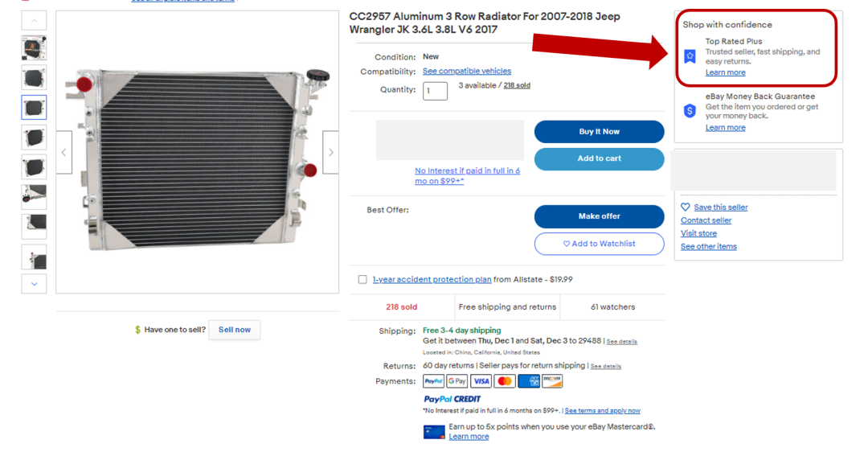
Task: Add to Watchlist with heart button
Action: (x=599, y=244)
